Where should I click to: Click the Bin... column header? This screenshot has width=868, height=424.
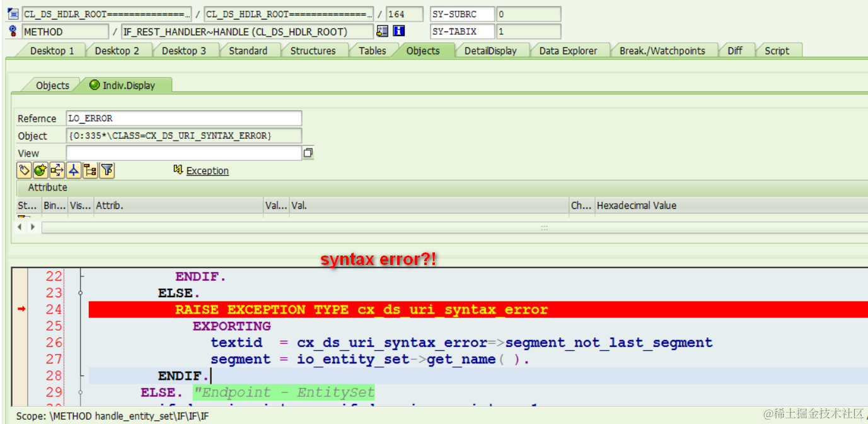(54, 205)
